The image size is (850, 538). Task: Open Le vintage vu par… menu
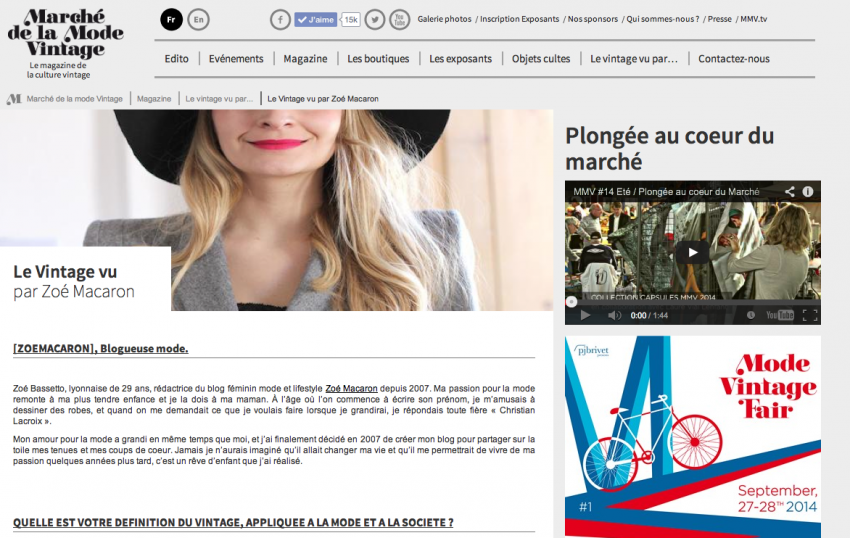tap(634, 59)
